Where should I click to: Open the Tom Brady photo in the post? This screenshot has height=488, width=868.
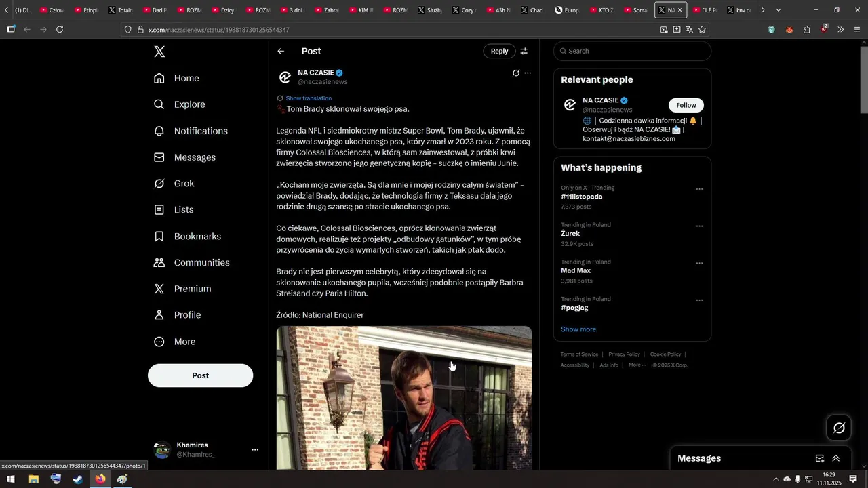click(x=404, y=398)
